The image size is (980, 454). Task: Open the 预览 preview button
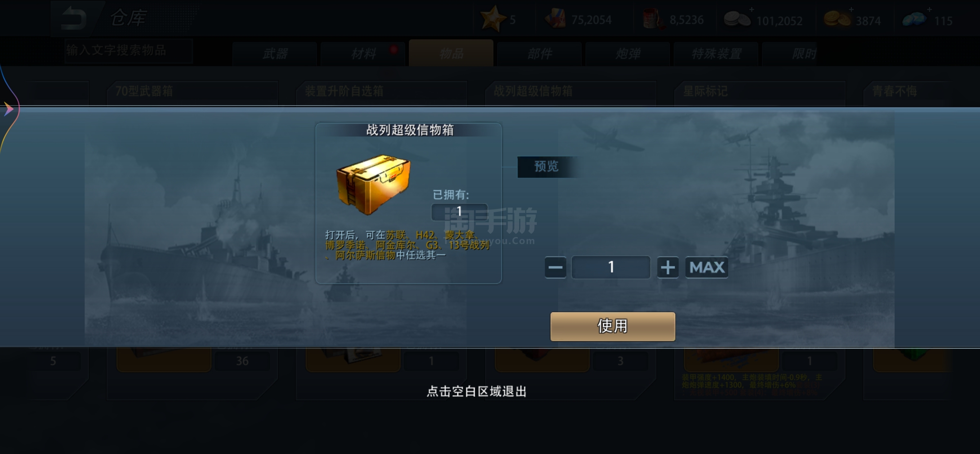[x=547, y=167]
